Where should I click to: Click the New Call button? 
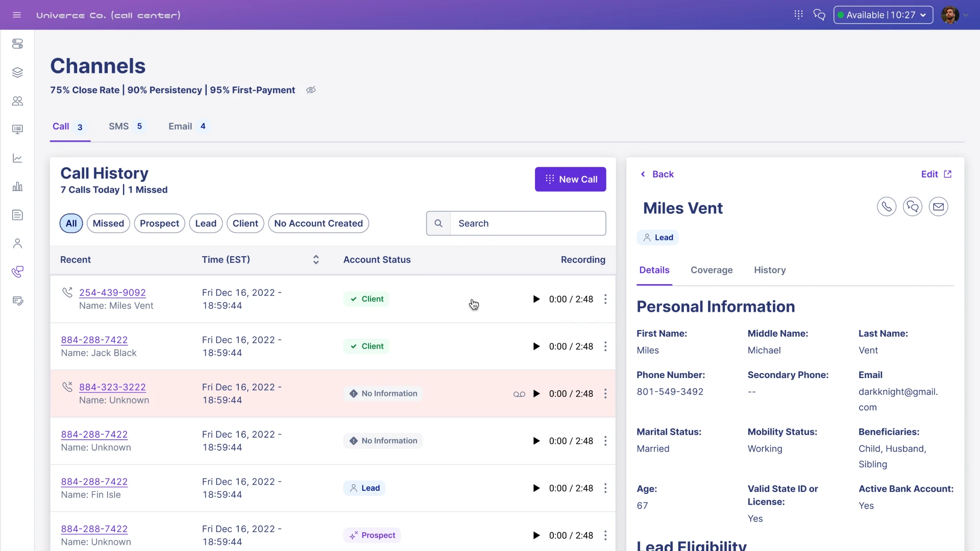point(570,179)
